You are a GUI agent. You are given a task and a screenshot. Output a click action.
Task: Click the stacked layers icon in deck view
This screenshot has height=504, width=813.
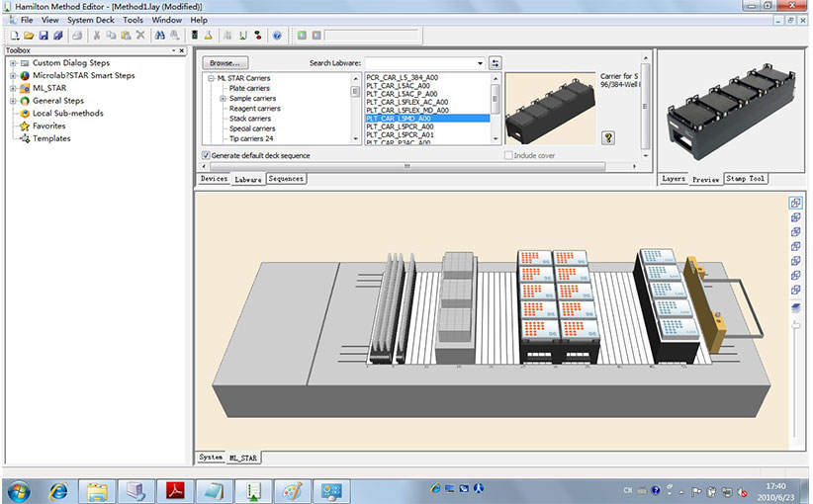[795, 308]
